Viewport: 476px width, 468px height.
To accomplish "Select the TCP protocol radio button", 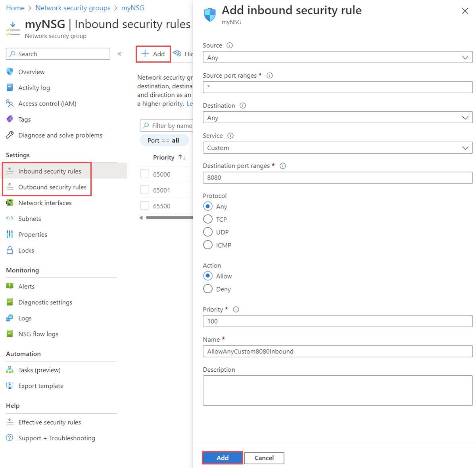I will tap(207, 219).
